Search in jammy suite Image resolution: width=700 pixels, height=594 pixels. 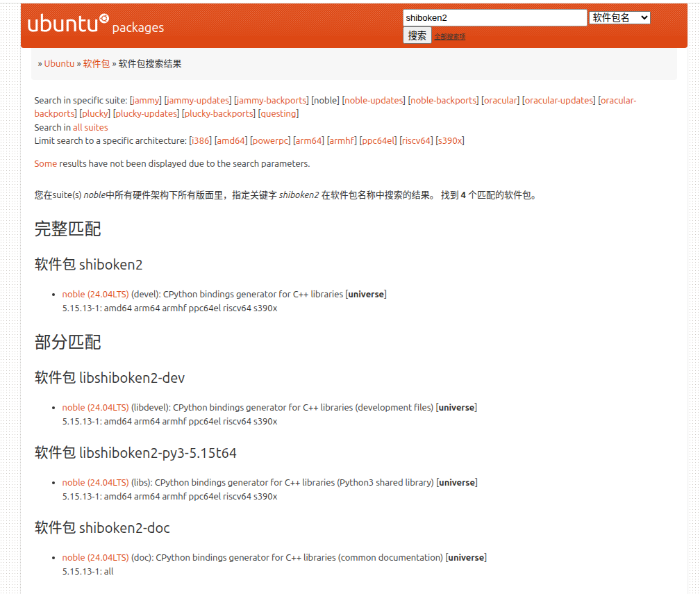tap(146, 101)
